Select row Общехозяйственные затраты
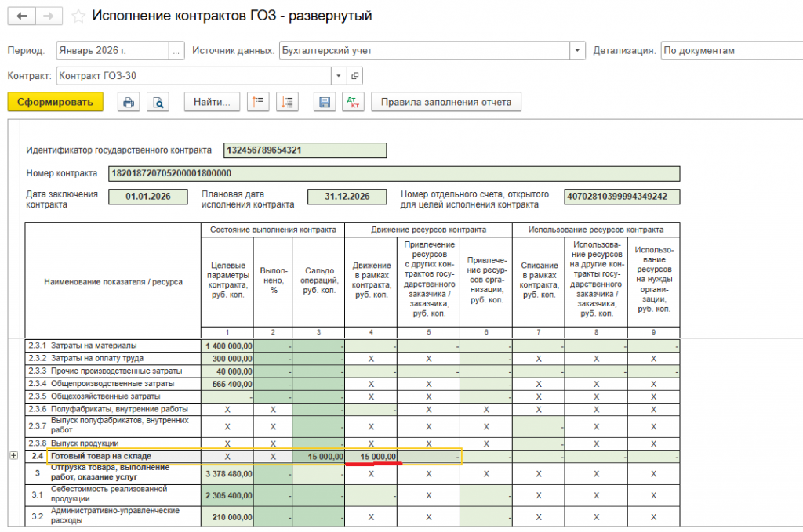Screen dimensions: 803x532 click(125, 397)
